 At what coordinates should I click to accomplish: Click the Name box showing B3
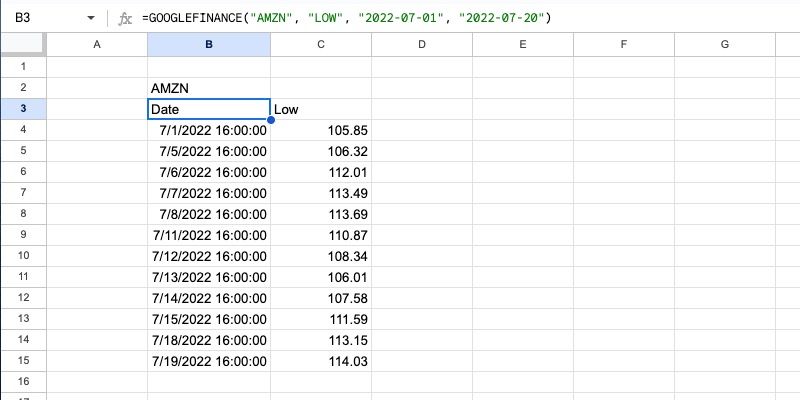(40, 19)
